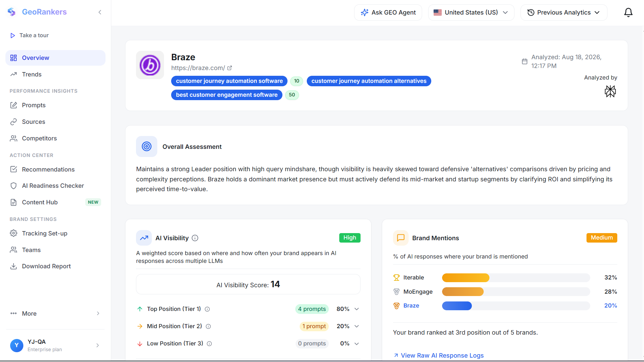Open the Content Hub

tap(55, 202)
